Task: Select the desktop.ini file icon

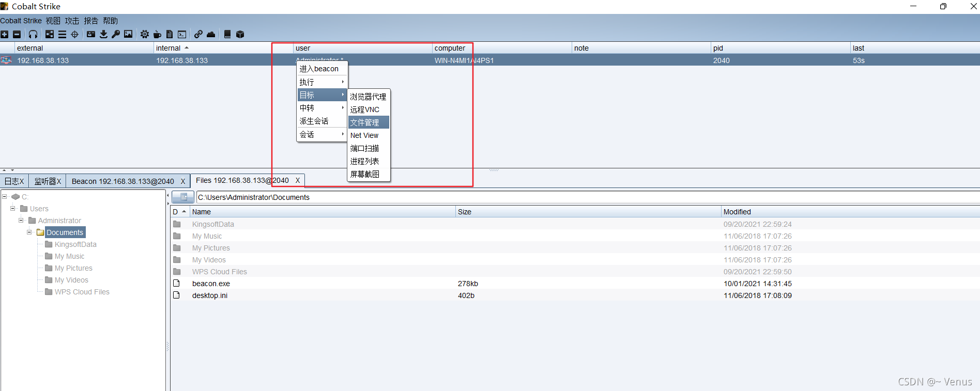Action: [x=176, y=295]
